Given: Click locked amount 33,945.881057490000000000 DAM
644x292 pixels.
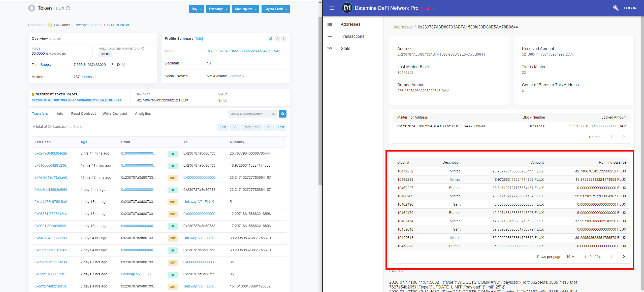Looking at the screenshot, I should coord(598,126).
